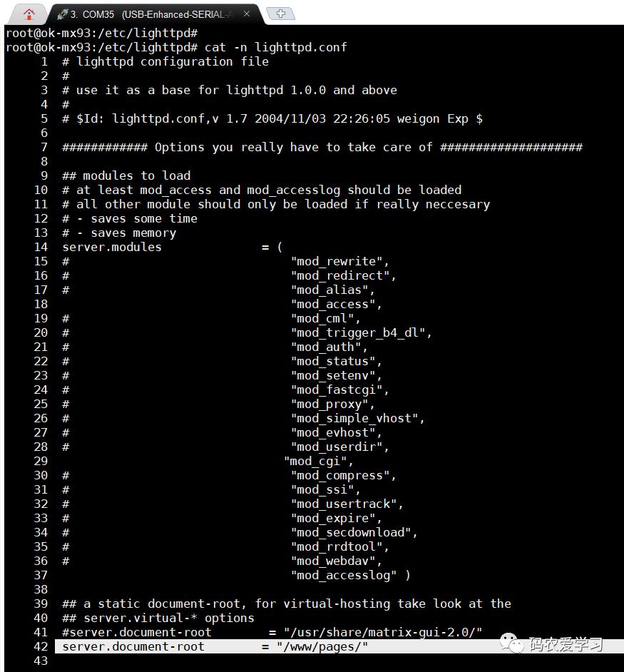The width and height of the screenshot is (624, 672).
Task: Click the "## modules to load" comment line
Action: click(126, 175)
